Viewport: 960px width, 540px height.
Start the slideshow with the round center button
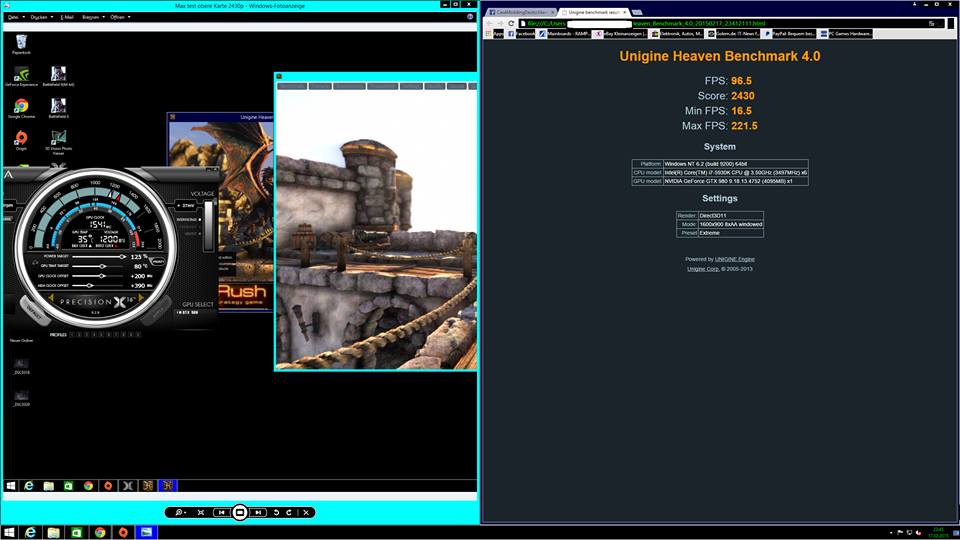240,512
